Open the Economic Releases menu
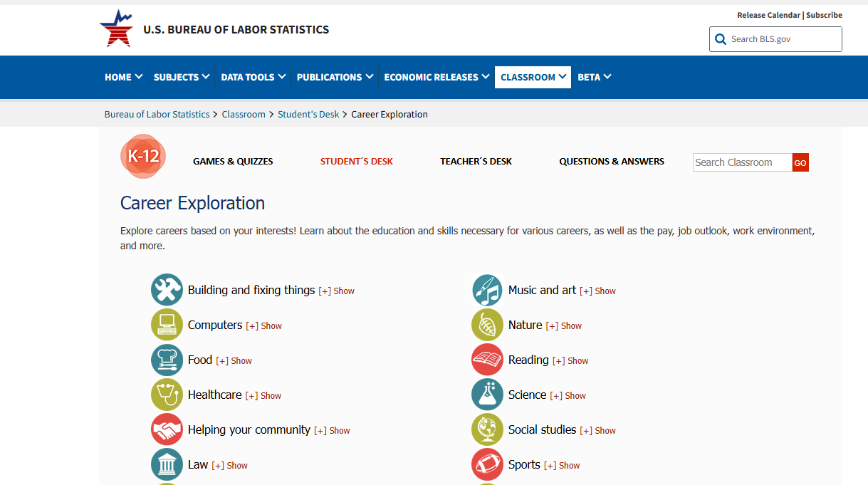 click(x=436, y=77)
